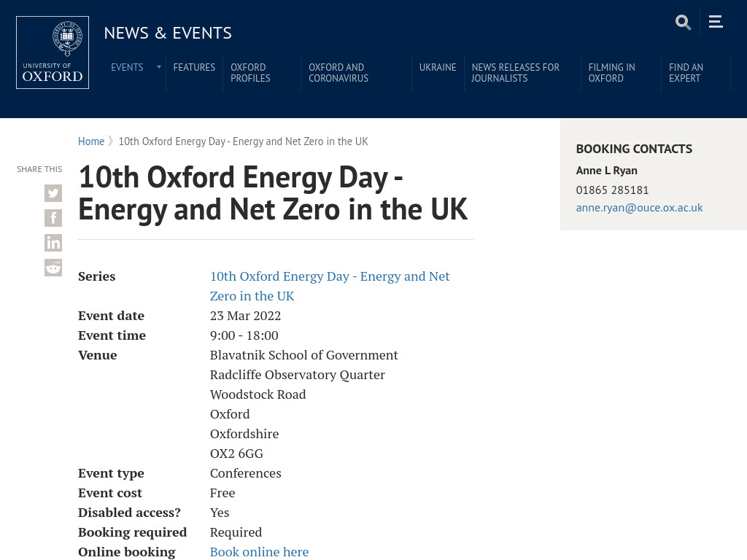
Task: Click the Free event cost value
Action: click(x=222, y=493)
